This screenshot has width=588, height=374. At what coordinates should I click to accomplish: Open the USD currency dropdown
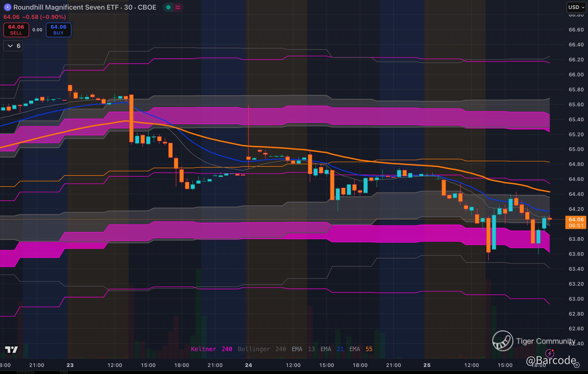(x=576, y=7)
